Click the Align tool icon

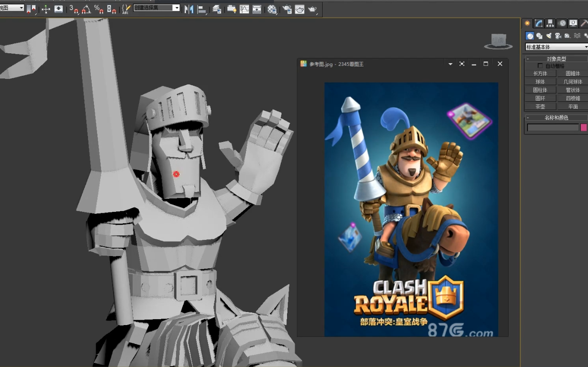202,9
